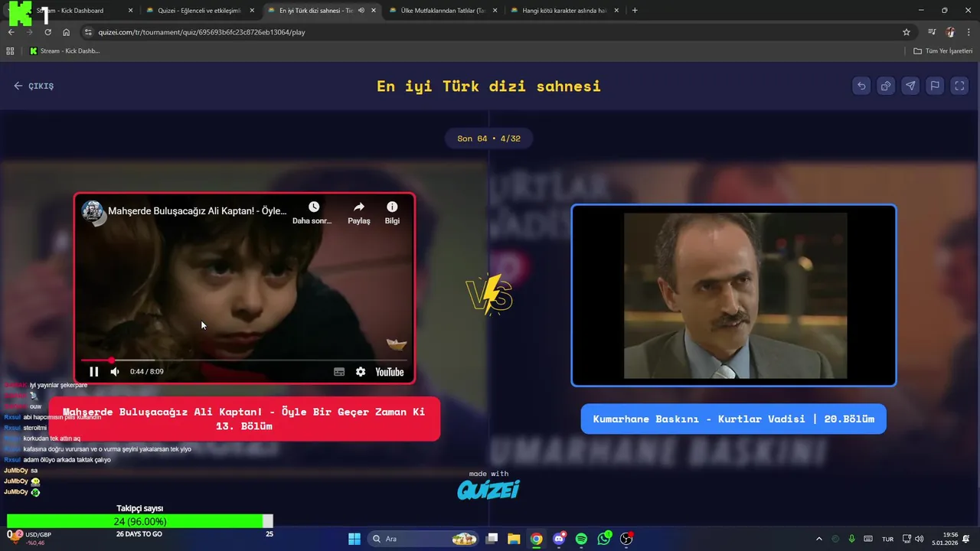Open the Tüm Yer İşaretleri folder

pyautogui.click(x=942, y=51)
